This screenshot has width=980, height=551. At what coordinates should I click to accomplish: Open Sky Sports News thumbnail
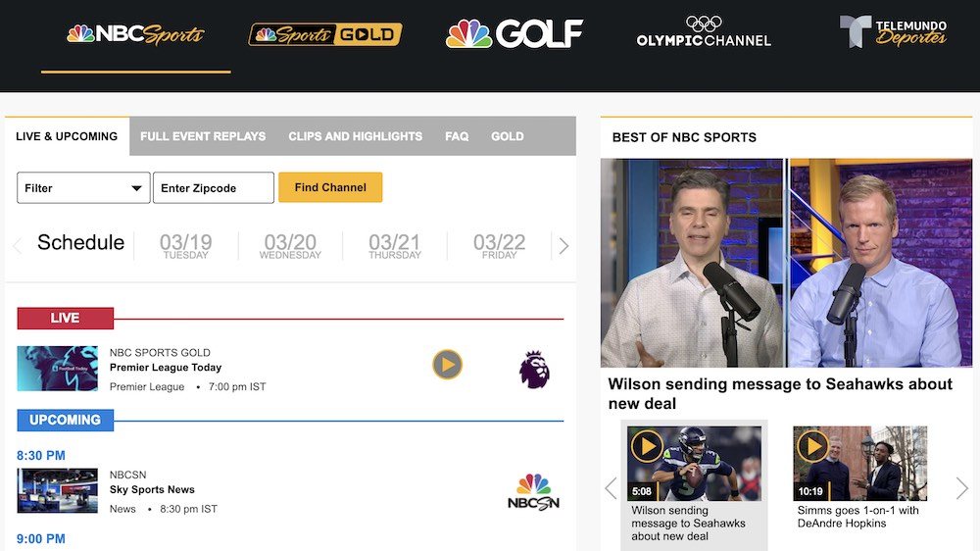click(x=58, y=490)
